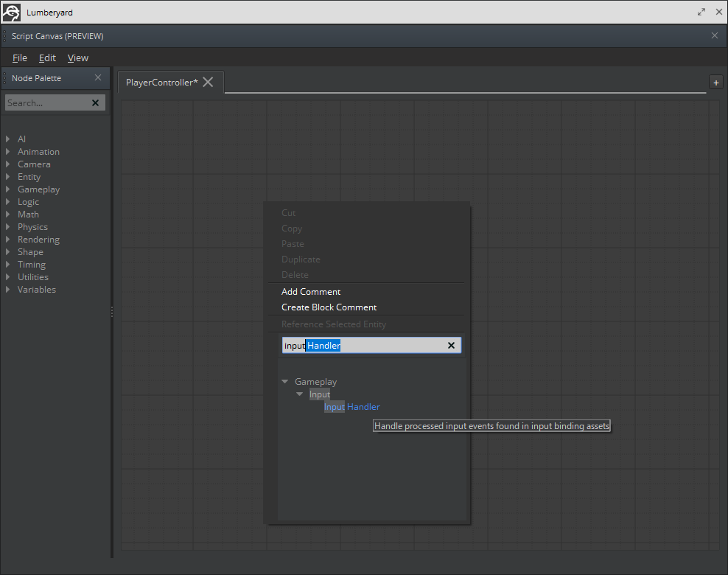Clear the Node Palette search field
The width and height of the screenshot is (728, 575).
point(95,102)
